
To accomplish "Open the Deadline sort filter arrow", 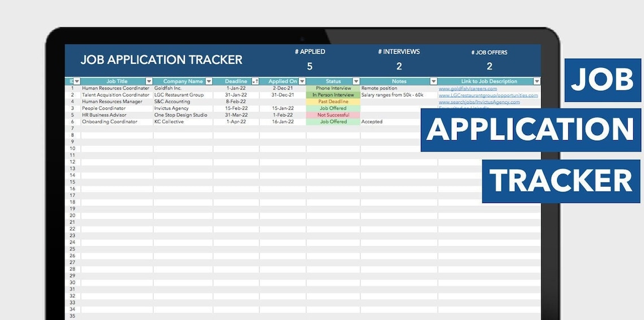I will [255, 81].
